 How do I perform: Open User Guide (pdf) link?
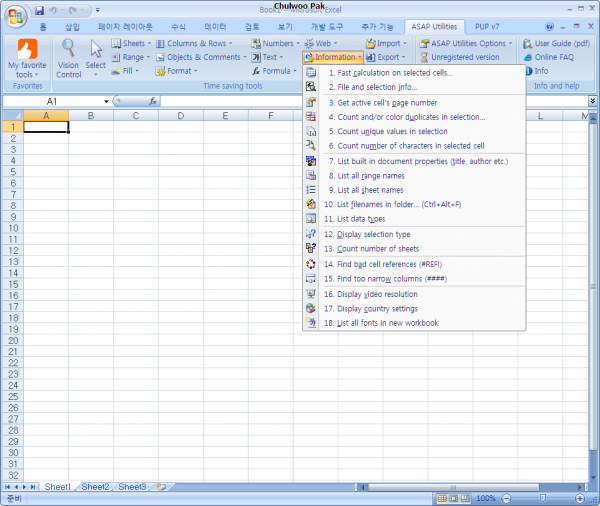tap(556, 43)
